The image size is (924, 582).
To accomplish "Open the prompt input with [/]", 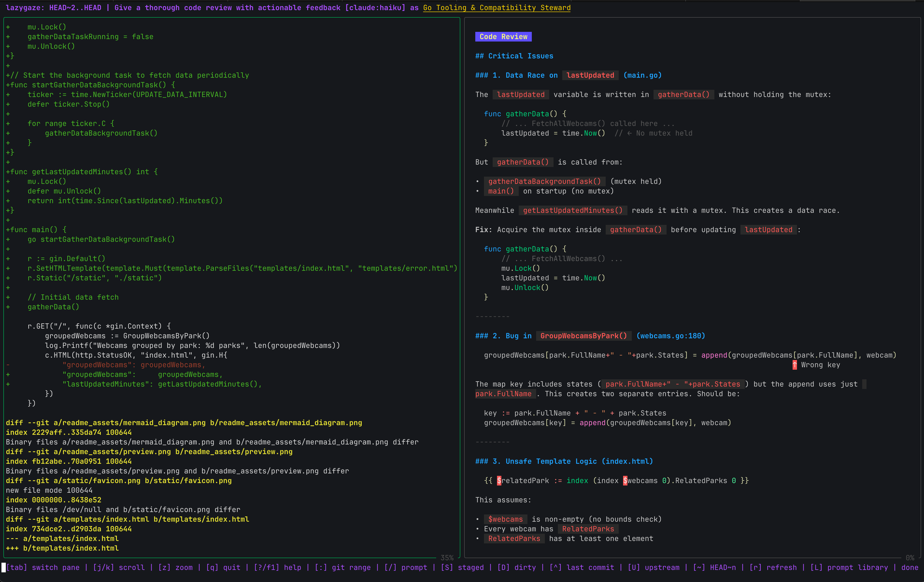I will (x=390, y=568).
